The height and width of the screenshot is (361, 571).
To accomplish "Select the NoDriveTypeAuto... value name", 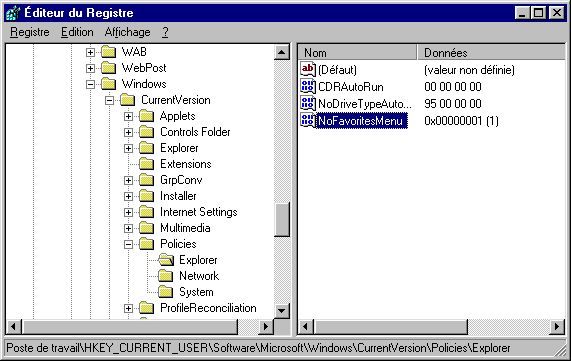I will pos(365,104).
